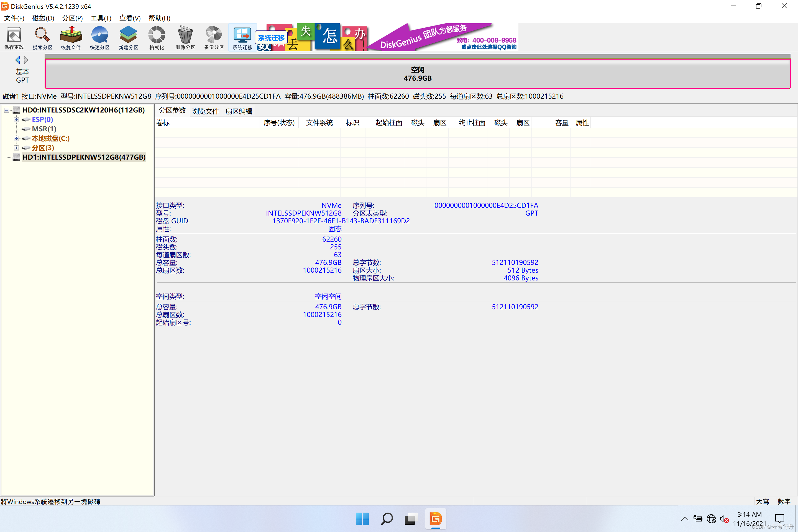
Task: Click the Delete Partition (删除分区) trash icon
Action: tap(185, 38)
